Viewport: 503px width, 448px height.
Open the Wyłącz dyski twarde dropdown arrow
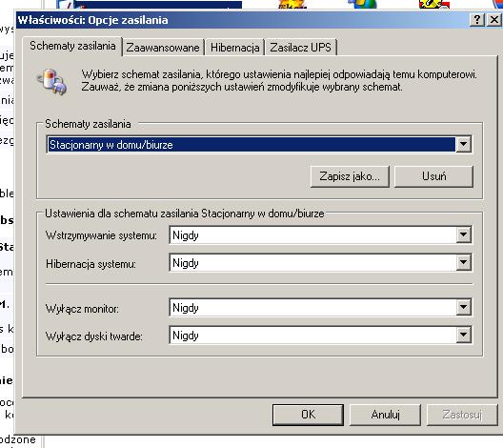click(463, 336)
